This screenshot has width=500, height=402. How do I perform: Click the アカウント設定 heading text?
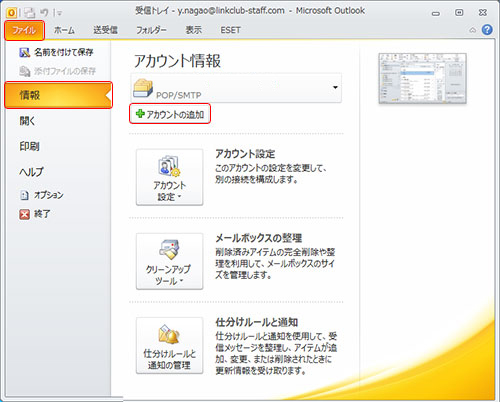(x=245, y=154)
